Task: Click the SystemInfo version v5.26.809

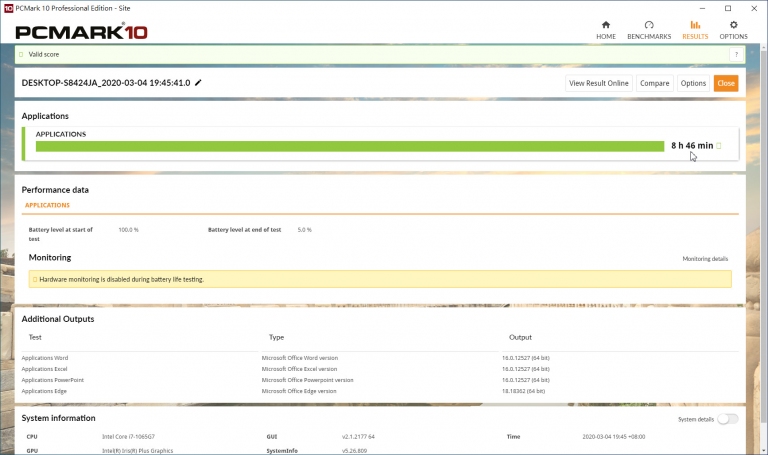Action: coord(354,451)
